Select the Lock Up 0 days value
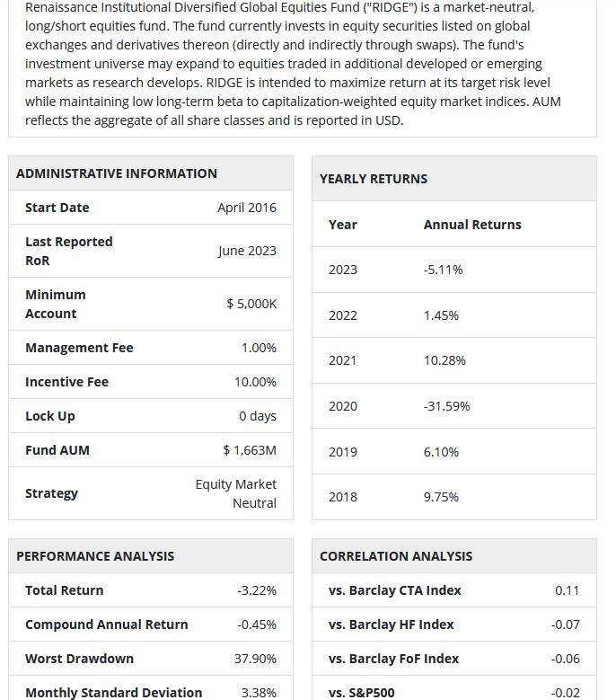This screenshot has height=700, width=616. (x=258, y=416)
